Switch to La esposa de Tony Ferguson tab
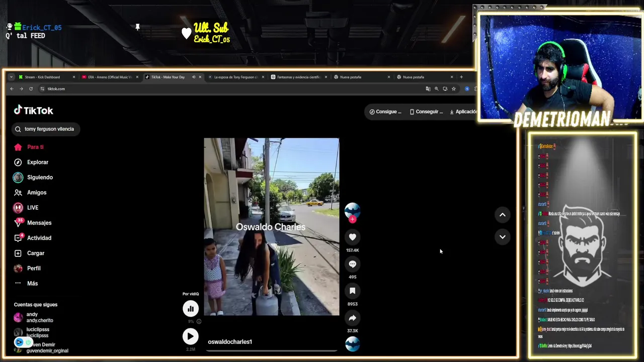The image size is (644, 362). tap(235, 77)
